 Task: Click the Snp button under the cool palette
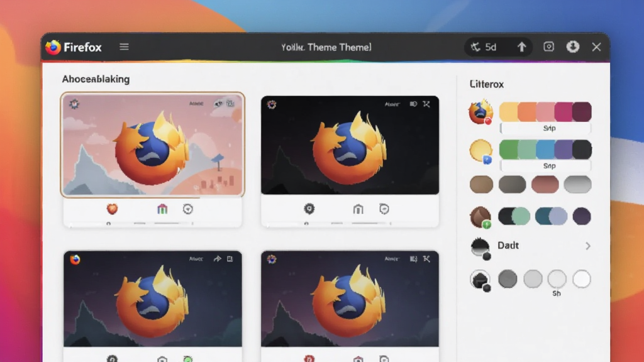pyautogui.click(x=545, y=166)
